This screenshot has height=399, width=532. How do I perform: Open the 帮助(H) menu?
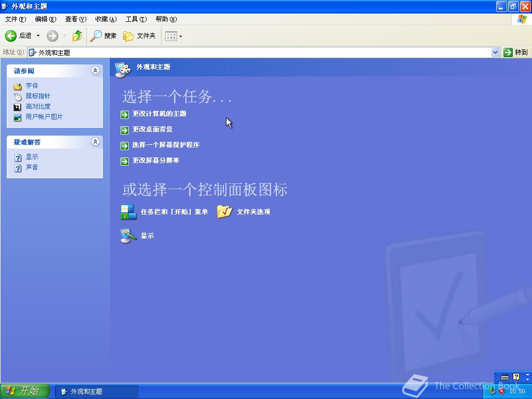click(x=166, y=19)
